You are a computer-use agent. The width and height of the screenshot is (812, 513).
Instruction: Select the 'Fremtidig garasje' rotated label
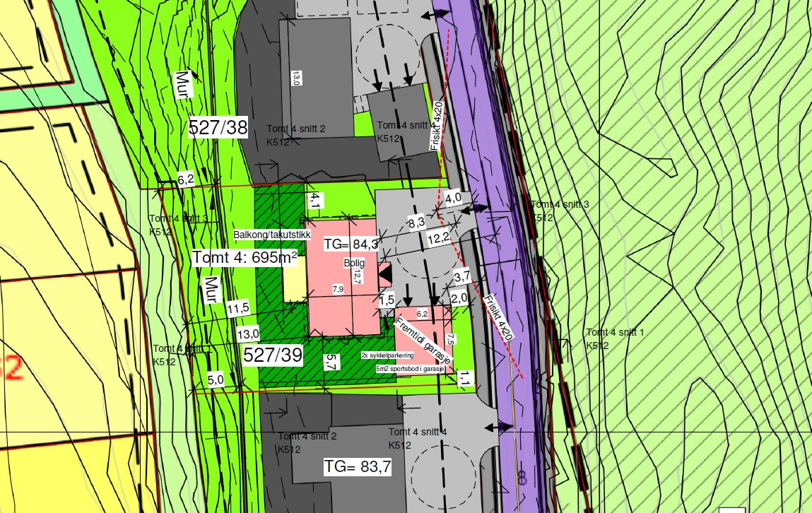tap(423, 341)
